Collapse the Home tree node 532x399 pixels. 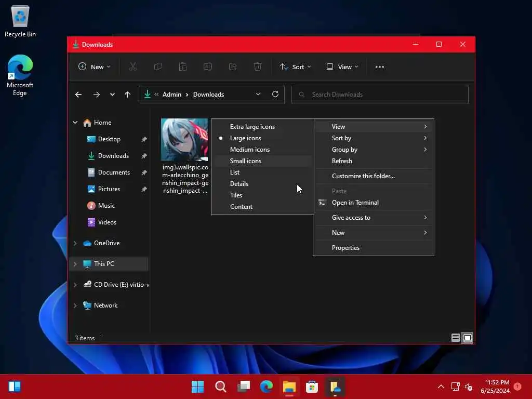tap(75, 123)
